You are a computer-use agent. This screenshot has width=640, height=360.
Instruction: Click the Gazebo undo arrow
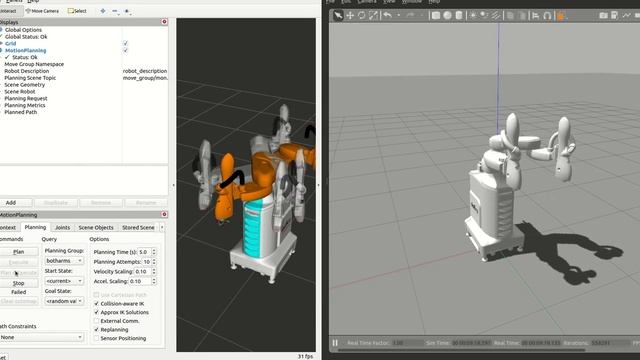click(387, 16)
